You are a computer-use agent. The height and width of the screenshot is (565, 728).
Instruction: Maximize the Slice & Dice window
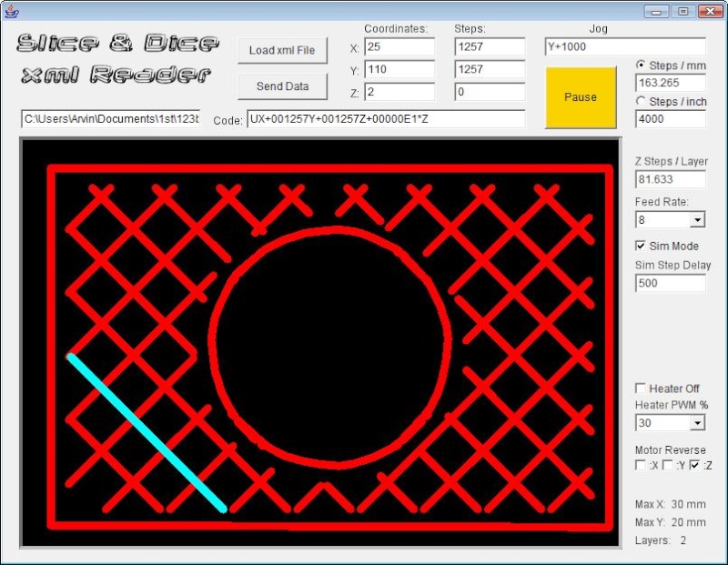(x=683, y=12)
